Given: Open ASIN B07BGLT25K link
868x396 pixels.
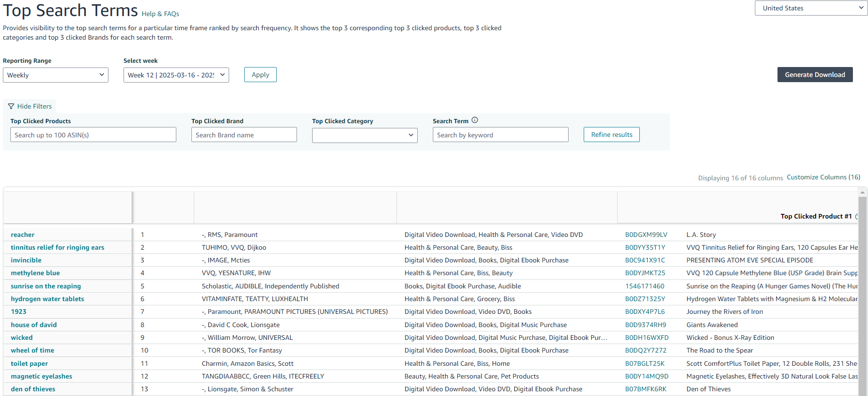Looking at the screenshot, I should click(x=645, y=363).
